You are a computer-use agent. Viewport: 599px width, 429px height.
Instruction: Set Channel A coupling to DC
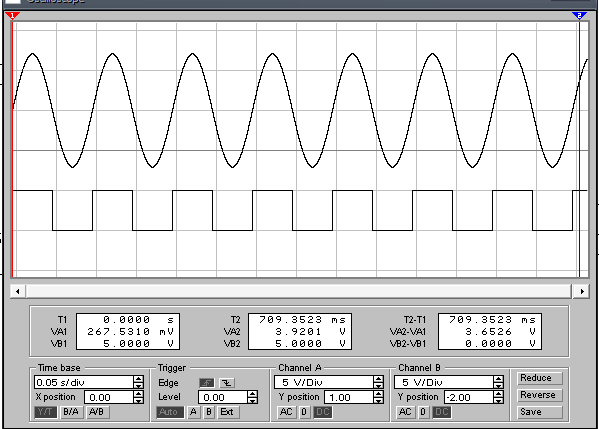point(322,412)
